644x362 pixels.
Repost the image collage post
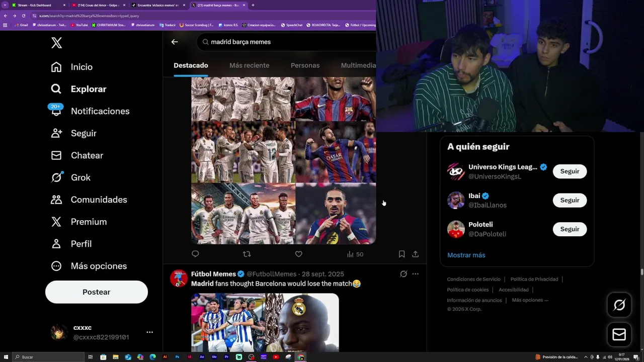247,254
